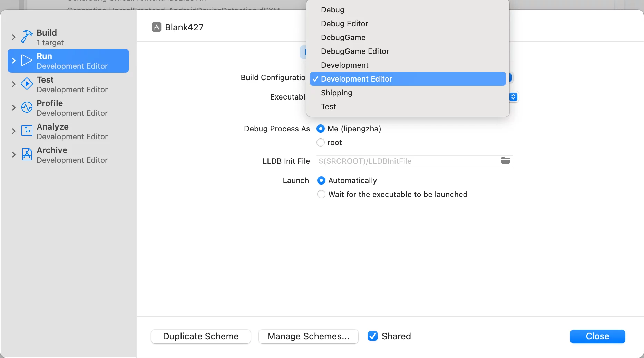Image resolution: width=644 pixels, height=358 pixels.
Task: Expand the Build section chevron
Action: click(14, 37)
